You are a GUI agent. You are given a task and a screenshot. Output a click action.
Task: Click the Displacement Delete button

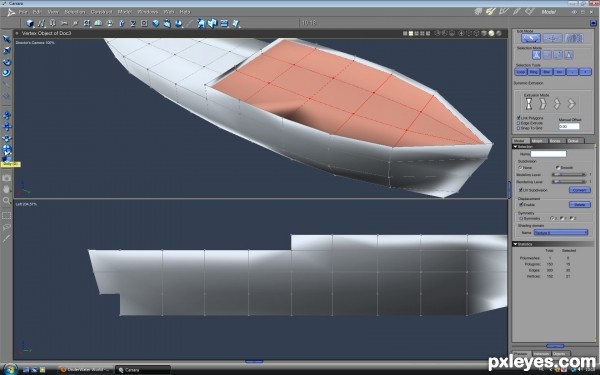[580, 205]
